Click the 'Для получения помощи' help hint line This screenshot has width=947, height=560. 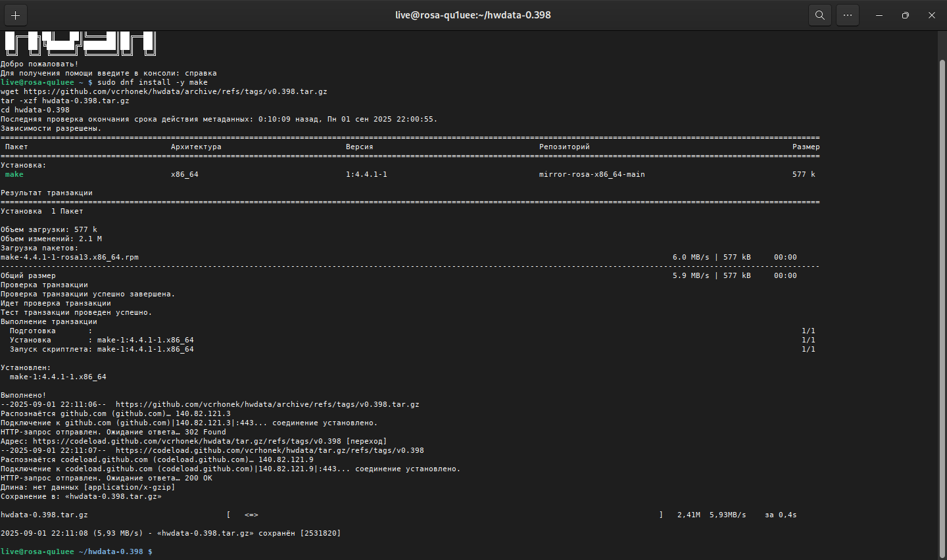pos(109,73)
